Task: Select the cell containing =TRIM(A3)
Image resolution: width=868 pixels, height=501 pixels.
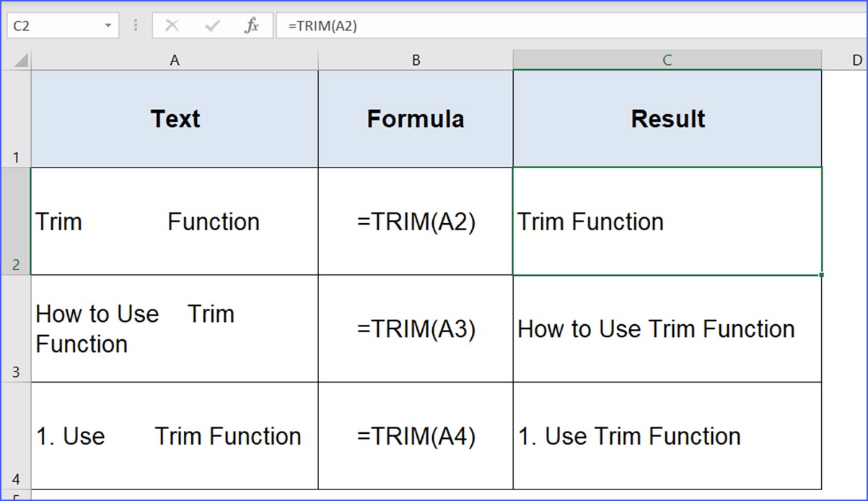Action: (x=416, y=328)
